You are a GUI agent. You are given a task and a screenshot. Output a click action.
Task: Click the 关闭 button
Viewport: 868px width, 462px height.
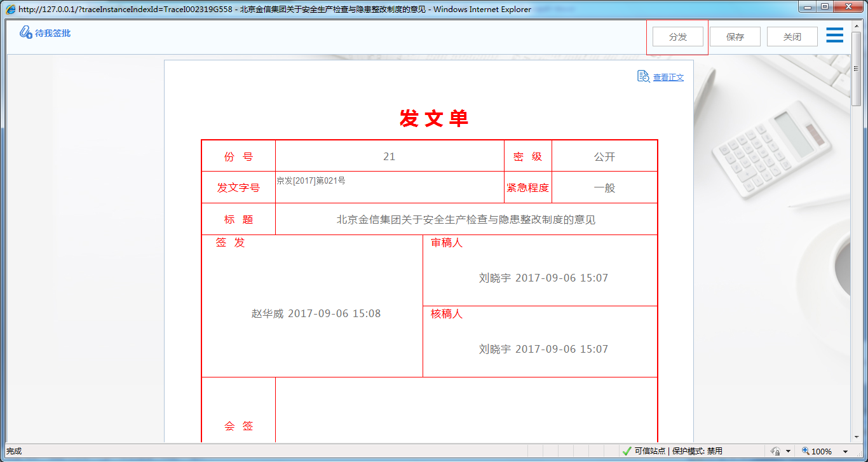pyautogui.click(x=792, y=36)
